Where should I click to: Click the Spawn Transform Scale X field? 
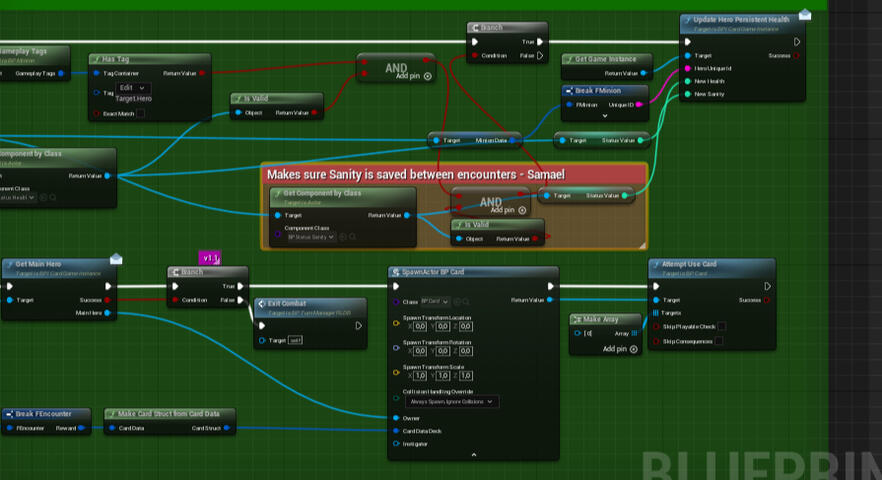[x=420, y=375]
